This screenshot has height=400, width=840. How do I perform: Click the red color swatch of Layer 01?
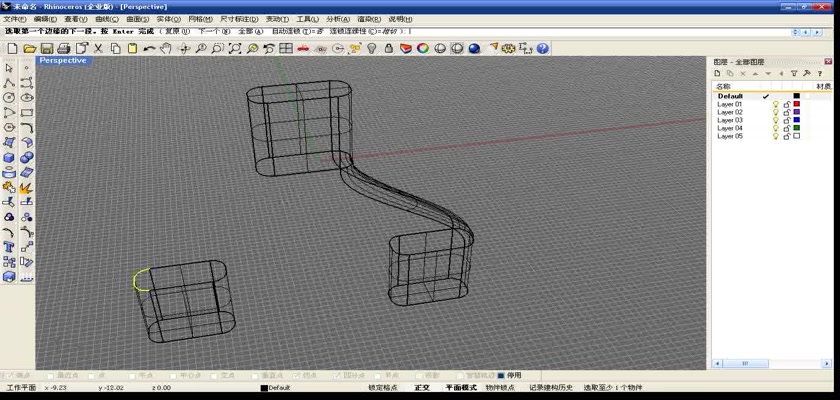(x=797, y=104)
